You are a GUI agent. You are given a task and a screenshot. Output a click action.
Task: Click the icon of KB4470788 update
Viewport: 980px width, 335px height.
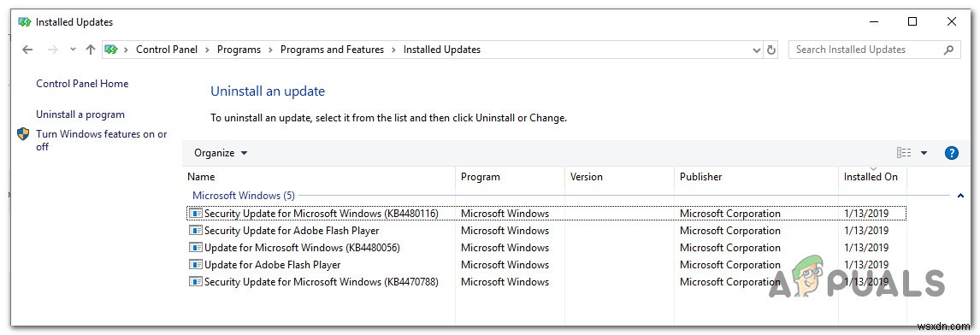(x=196, y=282)
